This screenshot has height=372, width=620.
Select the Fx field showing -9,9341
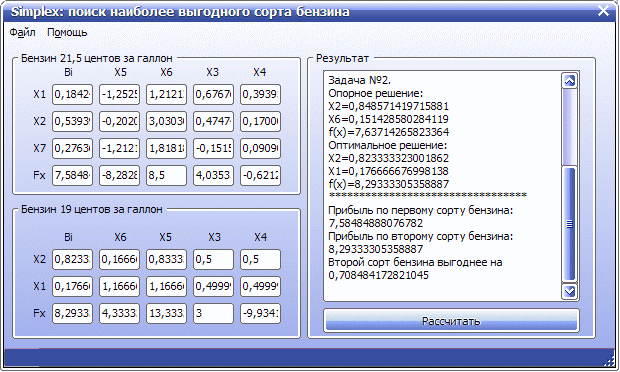[261, 313]
